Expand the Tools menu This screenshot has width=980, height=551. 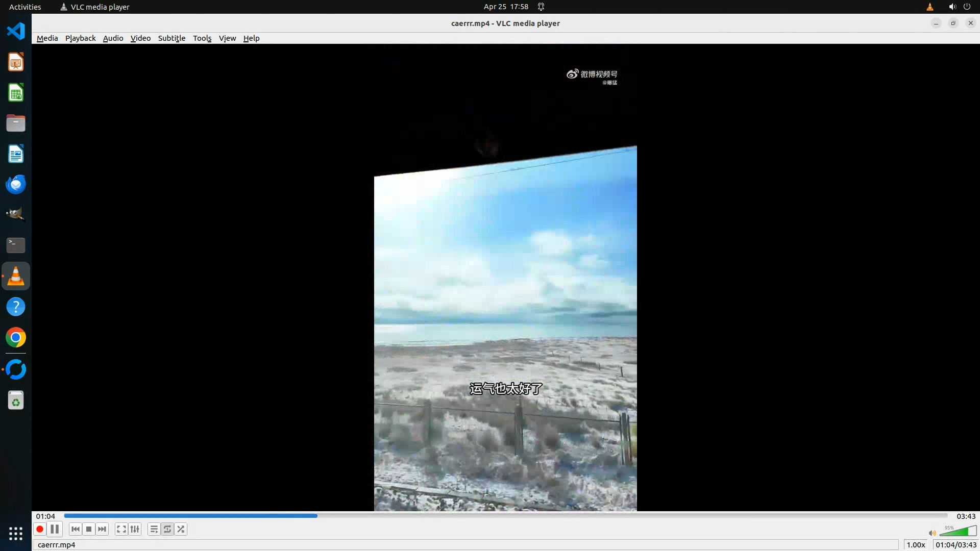[202, 38]
